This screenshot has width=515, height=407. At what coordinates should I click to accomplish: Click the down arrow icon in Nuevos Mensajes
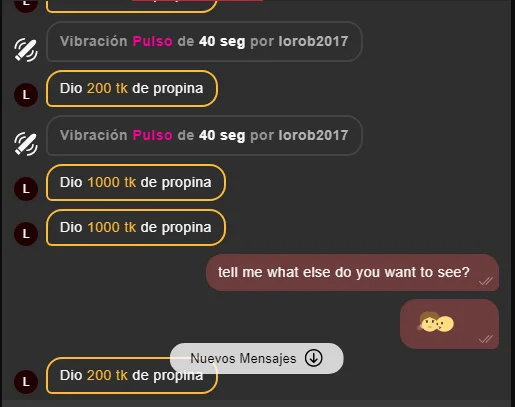pyautogui.click(x=313, y=358)
